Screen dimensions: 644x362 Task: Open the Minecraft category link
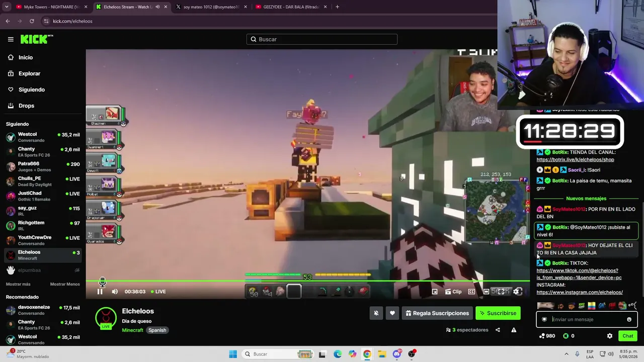[132, 330]
